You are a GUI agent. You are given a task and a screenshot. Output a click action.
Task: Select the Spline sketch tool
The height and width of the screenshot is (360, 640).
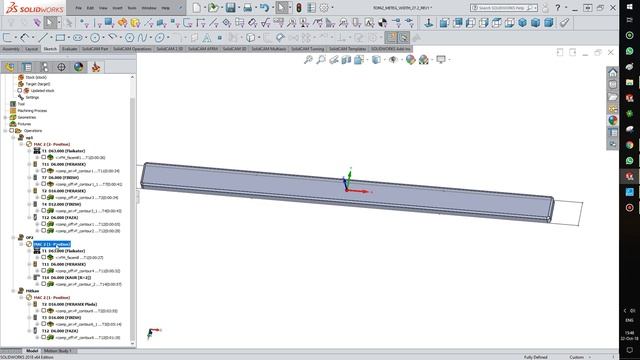[142, 38]
